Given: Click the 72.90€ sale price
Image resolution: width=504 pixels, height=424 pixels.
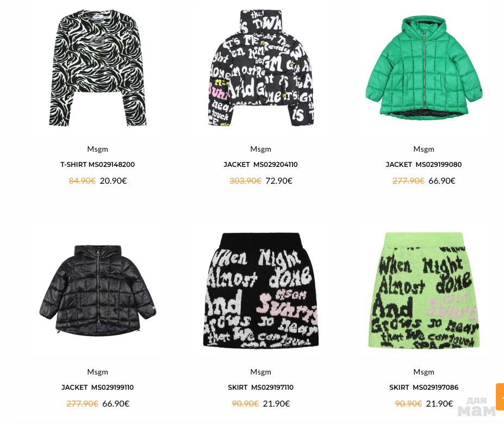Looking at the screenshot, I should pos(279,180).
